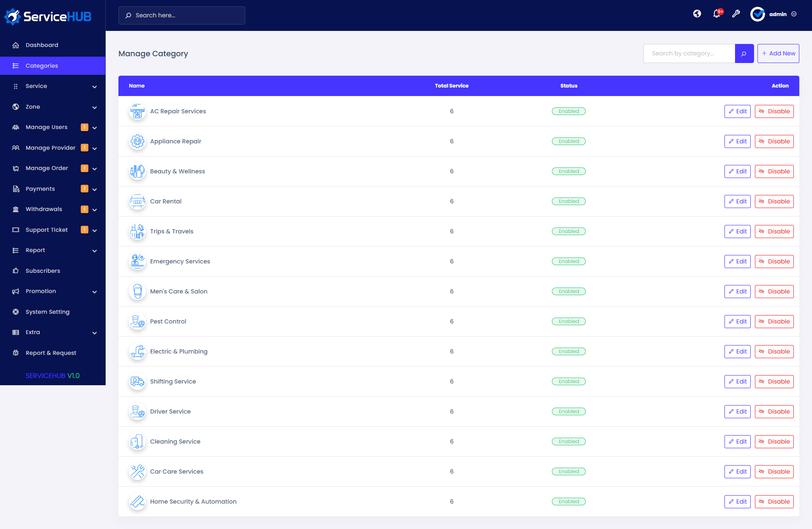Click the ServiceHUB logo

(x=47, y=16)
